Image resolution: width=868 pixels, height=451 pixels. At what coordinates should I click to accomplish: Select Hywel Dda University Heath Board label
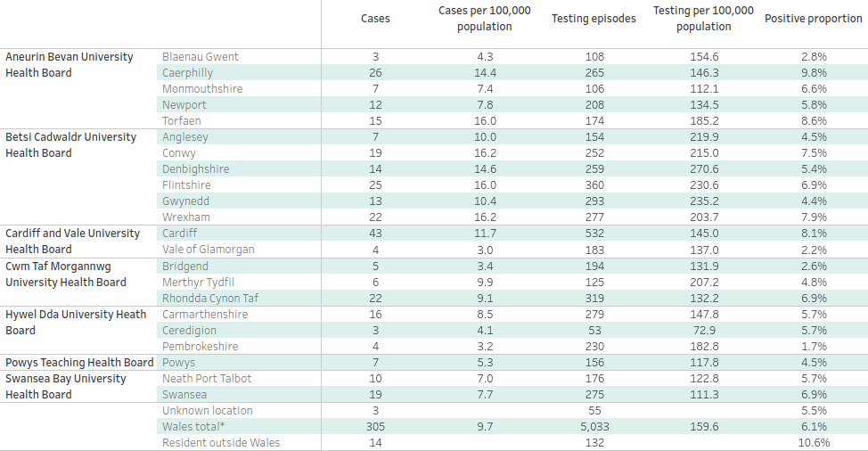[x=76, y=322]
